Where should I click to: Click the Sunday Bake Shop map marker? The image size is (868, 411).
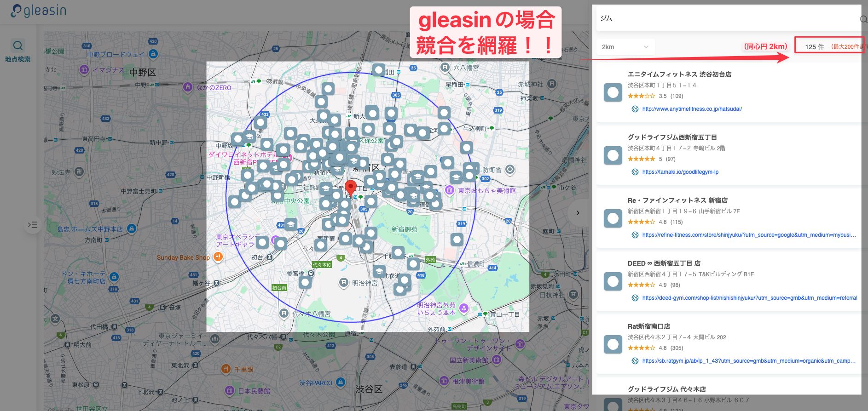point(218,257)
